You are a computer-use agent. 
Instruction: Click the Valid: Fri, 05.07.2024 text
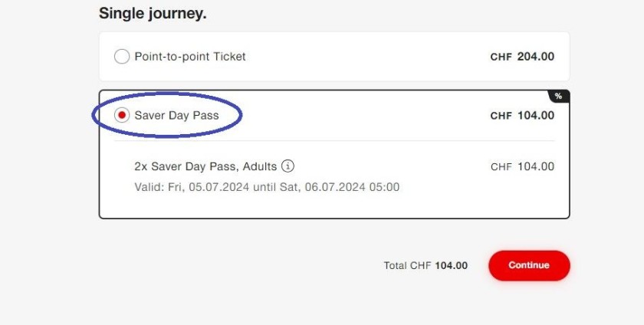click(x=192, y=187)
